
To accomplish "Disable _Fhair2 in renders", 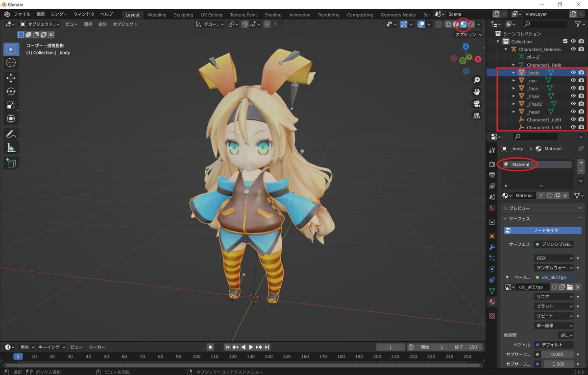I will point(581,104).
